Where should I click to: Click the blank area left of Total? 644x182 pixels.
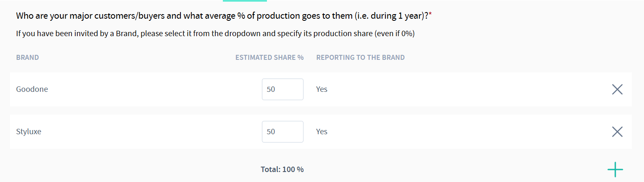pos(125,170)
